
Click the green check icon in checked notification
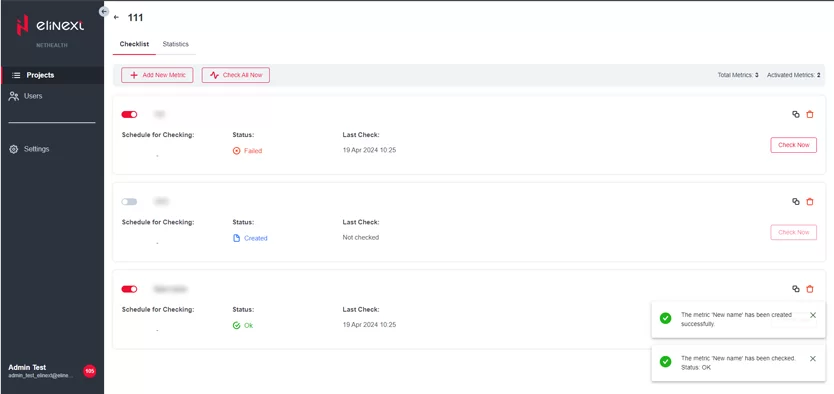pos(665,362)
